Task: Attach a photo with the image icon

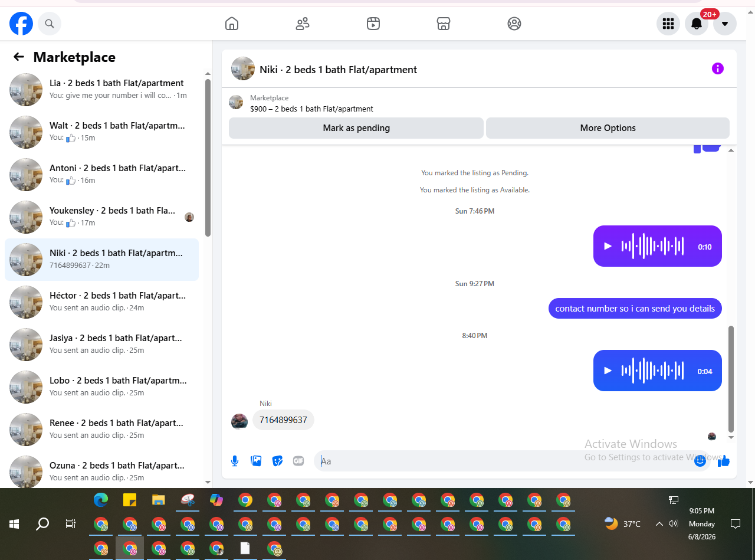Action: click(x=256, y=461)
